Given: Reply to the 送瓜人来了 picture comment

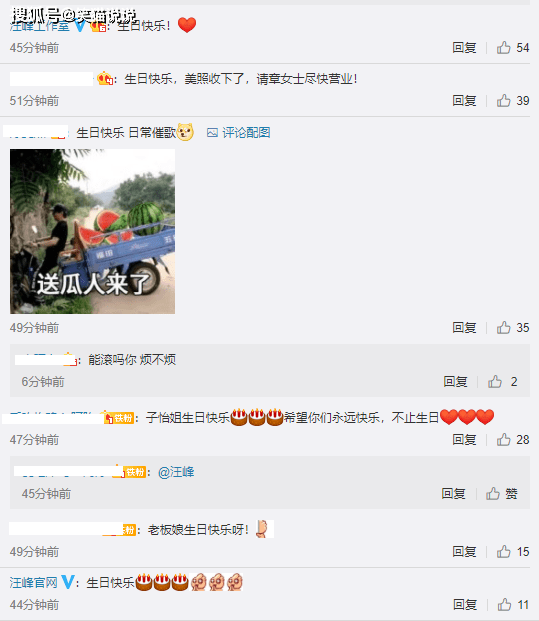Looking at the screenshot, I should 464,328.
